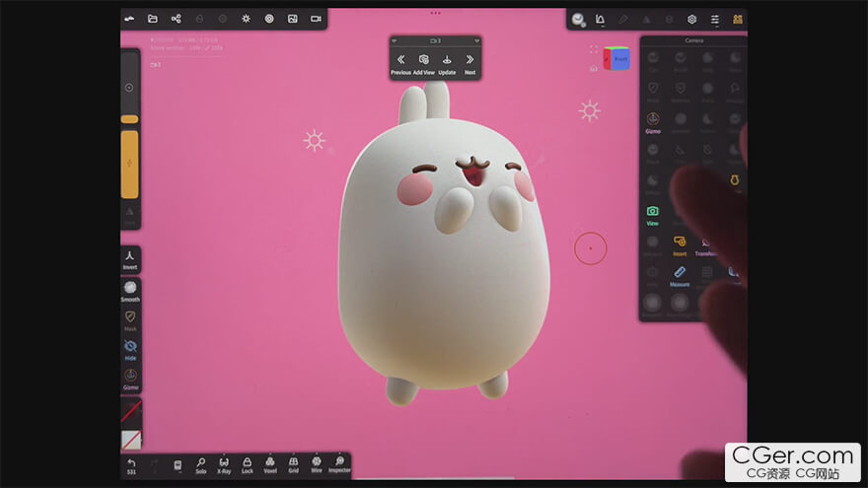Activate Gizmo shortcut on left bar

click(130, 379)
